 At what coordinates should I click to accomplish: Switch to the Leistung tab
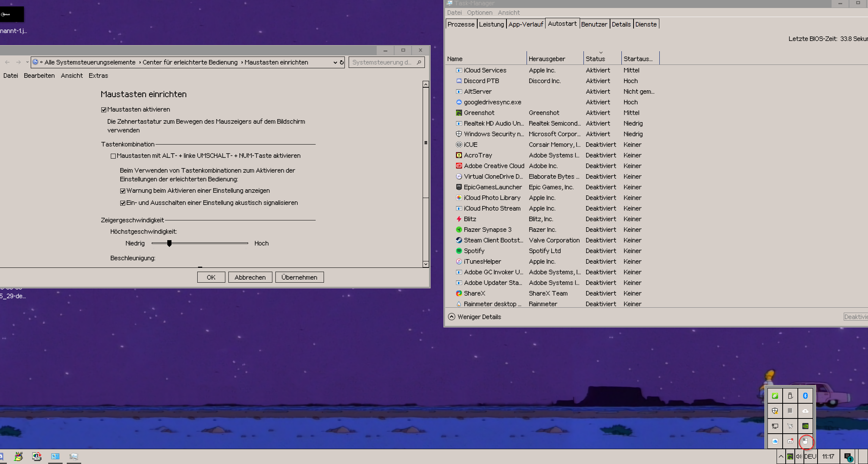point(491,24)
